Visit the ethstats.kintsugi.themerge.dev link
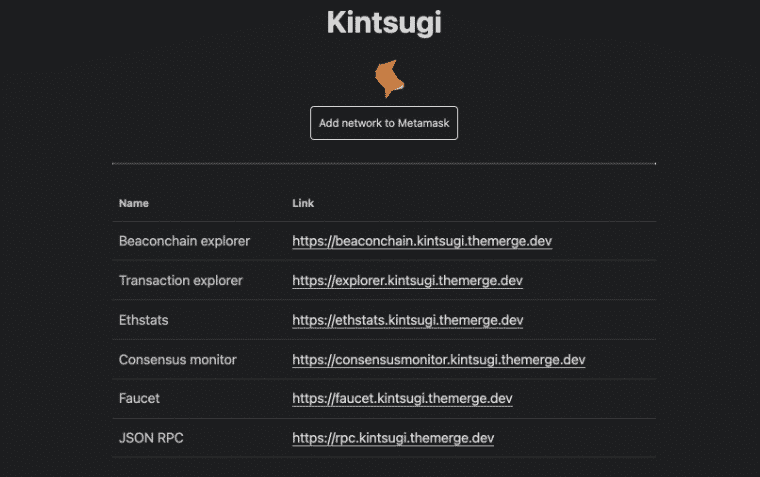The height and width of the screenshot is (477, 760). coord(408,320)
